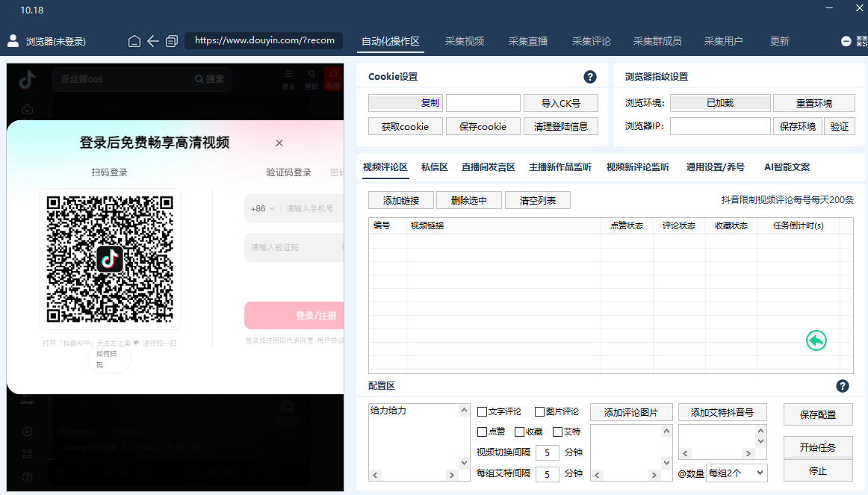Click the 清理登陆信息 button
This screenshot has height=495, width=868.
coord(561,127)
